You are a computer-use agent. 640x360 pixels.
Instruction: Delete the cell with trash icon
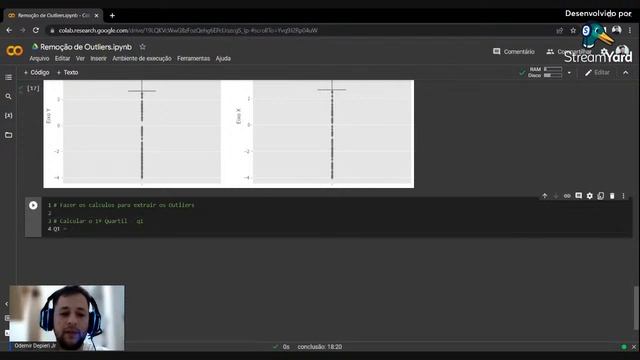click(x=612, y=196)
